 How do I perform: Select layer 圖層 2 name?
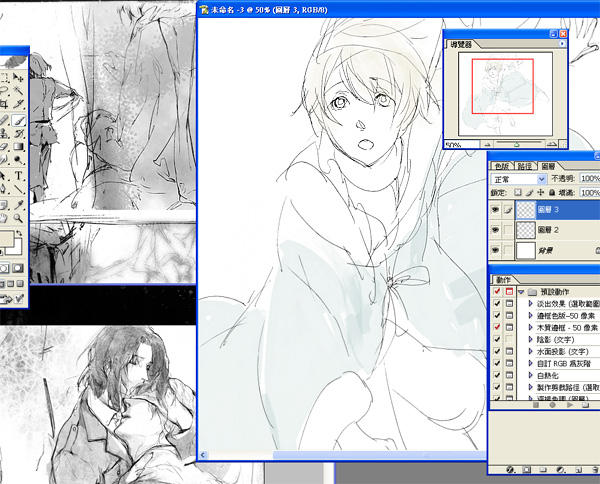click(548, 230)
